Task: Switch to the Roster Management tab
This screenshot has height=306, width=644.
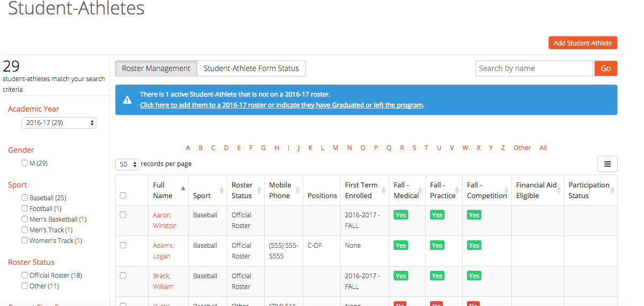Action: 156,68
